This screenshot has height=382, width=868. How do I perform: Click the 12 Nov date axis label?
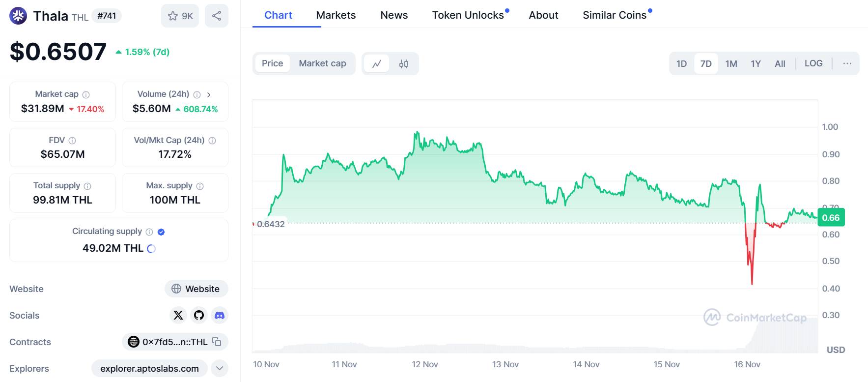tap(425, 364)
